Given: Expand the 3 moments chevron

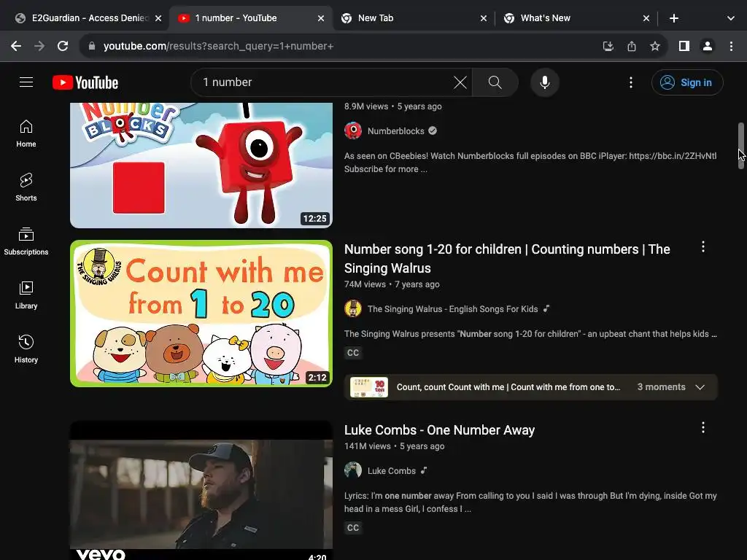Looking at the screenshot, I should [x=700, y=387].
